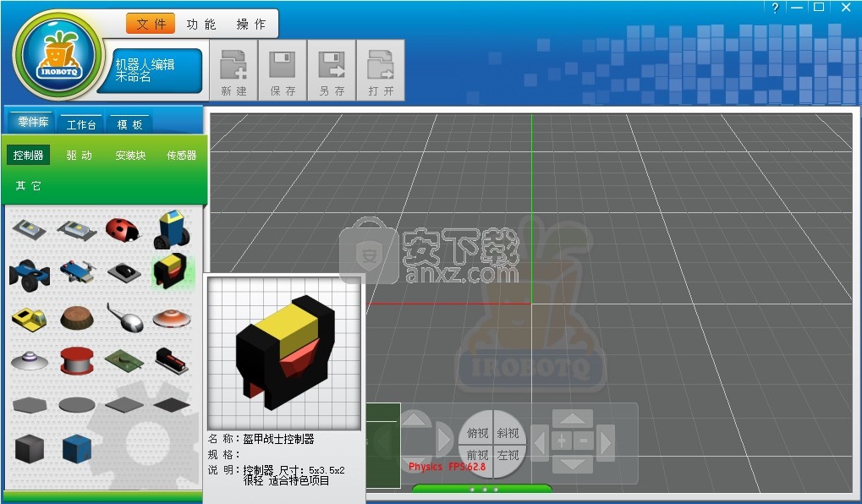Image resolution: width=862 pixels, height=504 pixels.
Task: Pick the black cube part
Action: [29, 448]
